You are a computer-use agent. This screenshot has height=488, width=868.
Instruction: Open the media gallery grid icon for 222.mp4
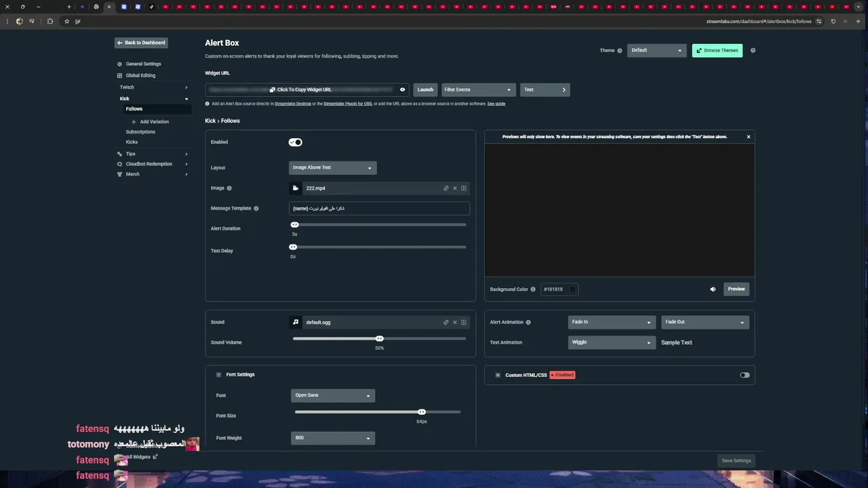pyautogui.click(x=464, y=188)
